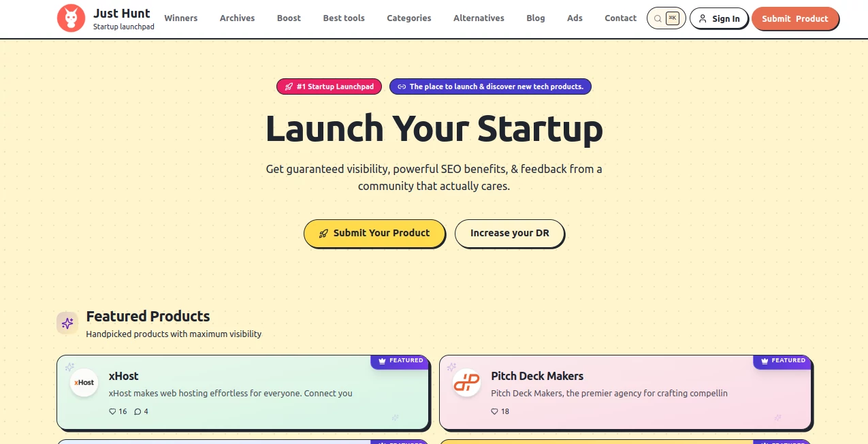Click the Increase your DR button

coord(509,233)
